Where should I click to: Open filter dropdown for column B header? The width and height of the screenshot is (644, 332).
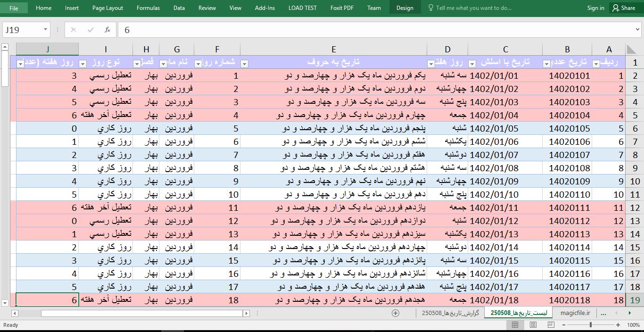coord(546,64)
